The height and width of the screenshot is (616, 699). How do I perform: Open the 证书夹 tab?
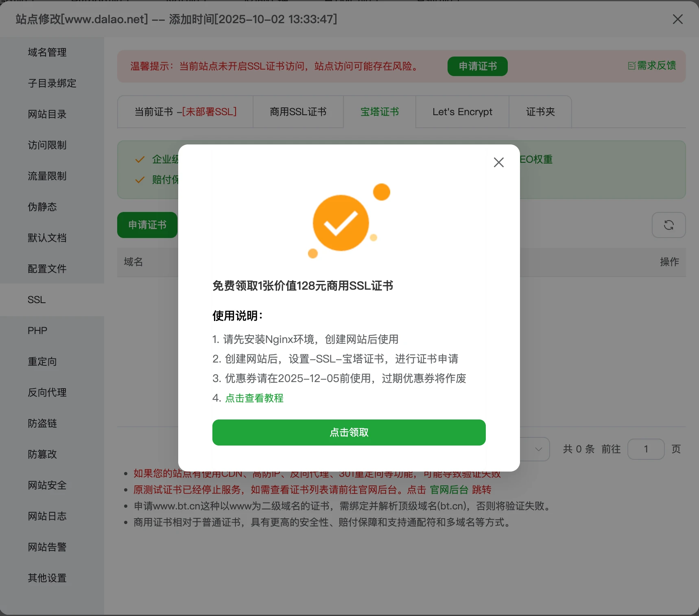(x=540, y=112)
